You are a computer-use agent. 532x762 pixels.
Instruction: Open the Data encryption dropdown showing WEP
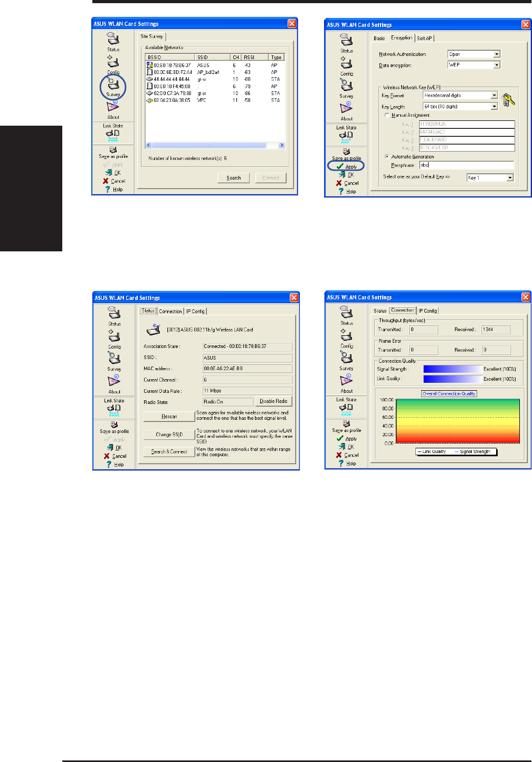(x=497, y=65)
